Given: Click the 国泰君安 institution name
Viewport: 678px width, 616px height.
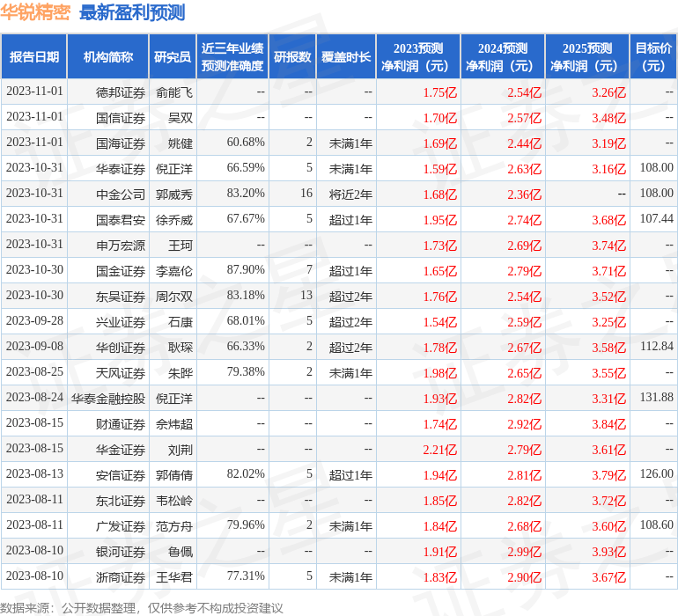Looking at the screenshot, I should coord(121,219).
